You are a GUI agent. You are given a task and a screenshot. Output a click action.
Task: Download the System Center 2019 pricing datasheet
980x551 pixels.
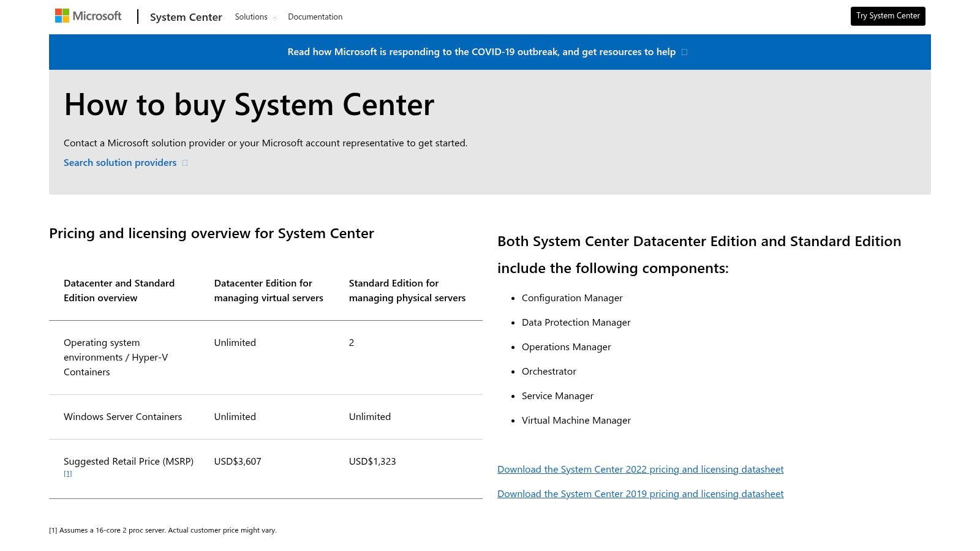pyautogui.click(x=640, y=494)
